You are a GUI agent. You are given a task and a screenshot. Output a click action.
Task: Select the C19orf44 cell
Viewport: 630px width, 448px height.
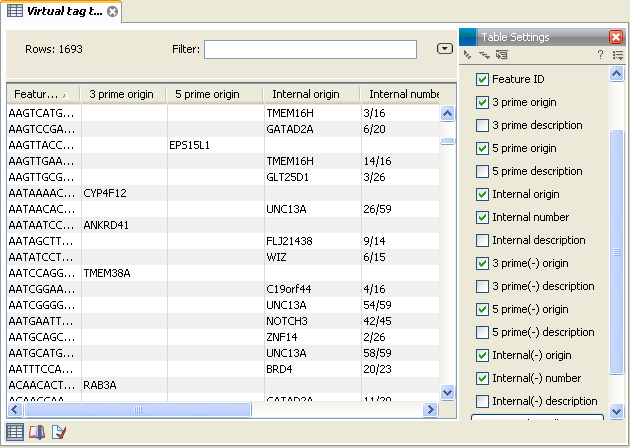tap(313, 289)
